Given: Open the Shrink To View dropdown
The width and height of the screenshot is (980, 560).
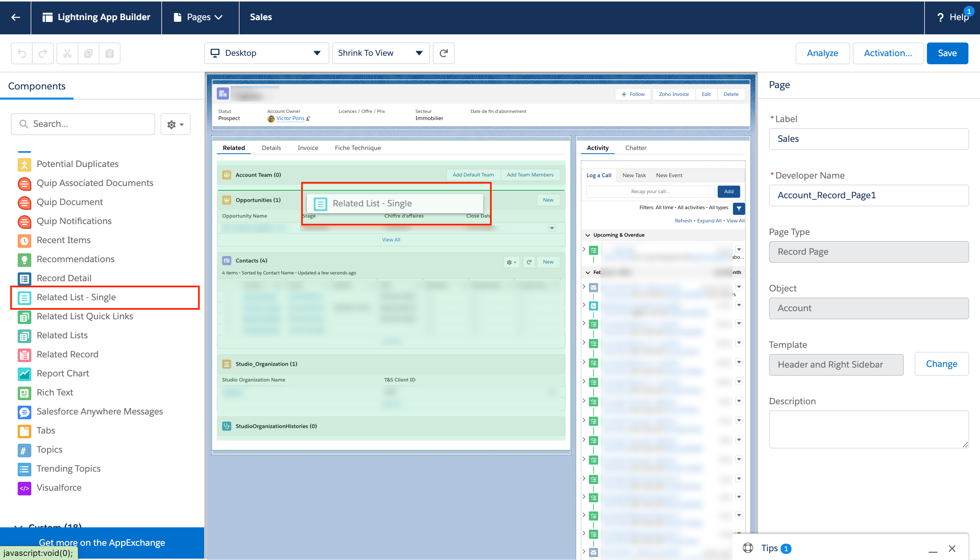Looking at the screenshot, I should 381,53.
